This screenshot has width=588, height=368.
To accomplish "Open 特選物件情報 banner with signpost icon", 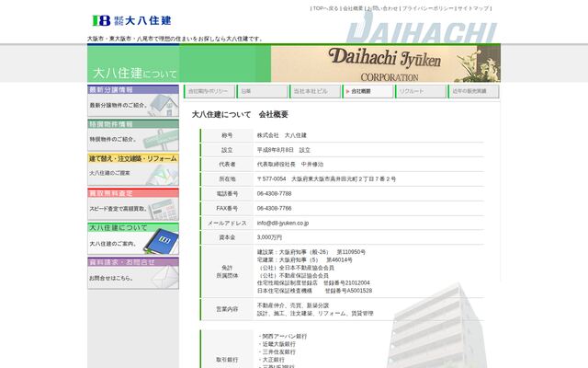I will (x=133, y=135).
